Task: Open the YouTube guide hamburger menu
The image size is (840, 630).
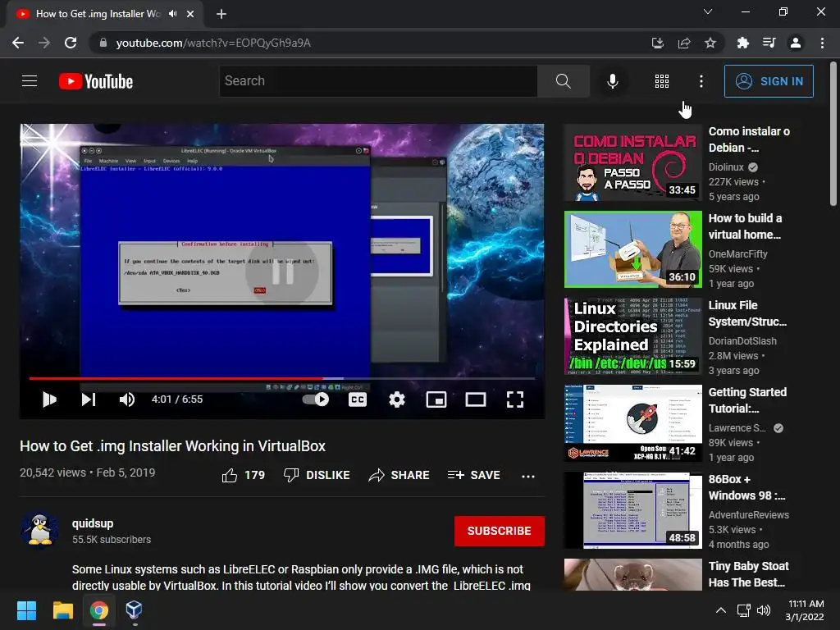Action: [30, 81]
